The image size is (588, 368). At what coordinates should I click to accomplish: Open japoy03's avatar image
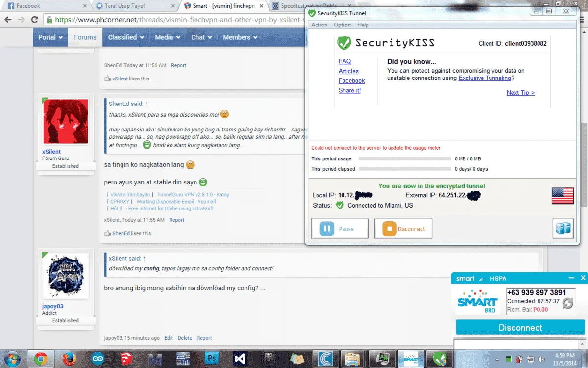[66, 276]
